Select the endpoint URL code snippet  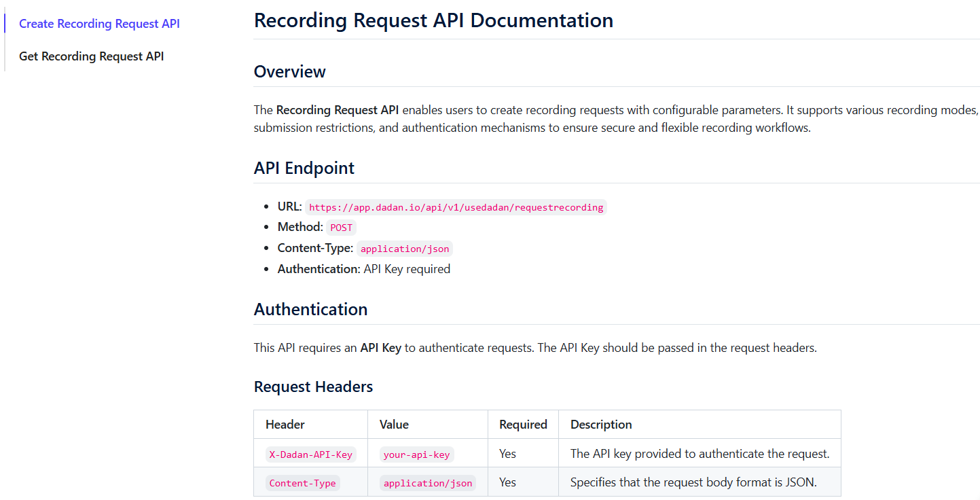tap(456, 207)
